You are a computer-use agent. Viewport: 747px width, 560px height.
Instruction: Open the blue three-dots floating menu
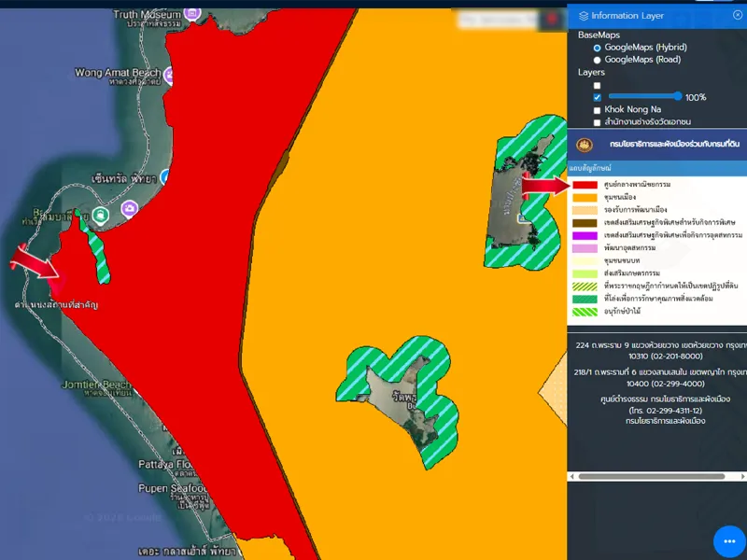pos(729,541)
